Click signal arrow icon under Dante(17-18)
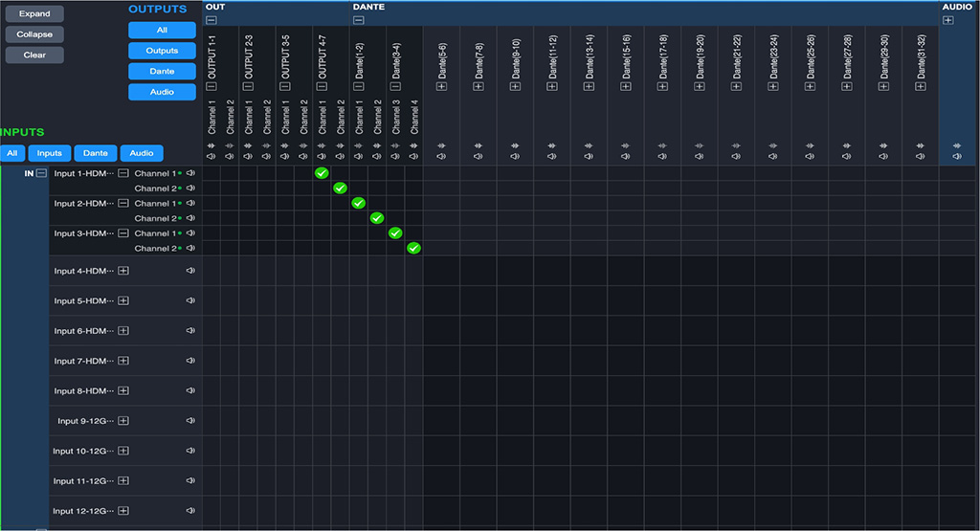 point(662,145)
